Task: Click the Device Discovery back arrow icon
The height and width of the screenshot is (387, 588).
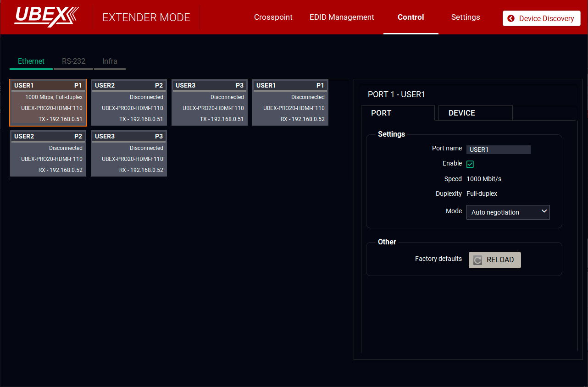Action: pyautogui.click(x=511, y=18)
